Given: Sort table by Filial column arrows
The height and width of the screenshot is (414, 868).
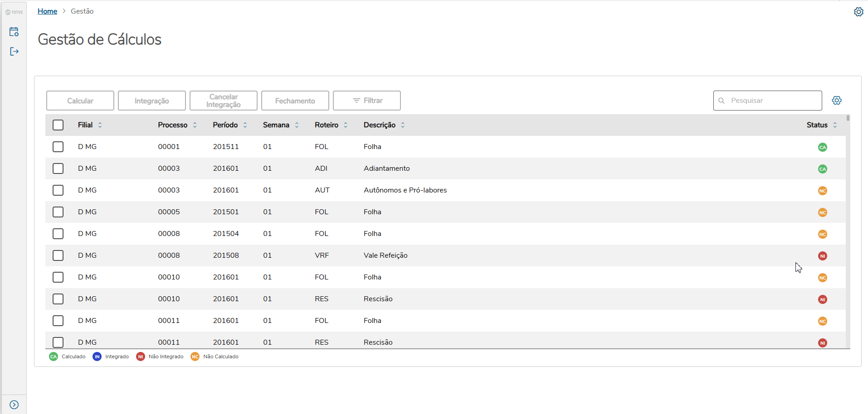Looking at the screenshot, I should pyautogui.click(x=100, y=125).
